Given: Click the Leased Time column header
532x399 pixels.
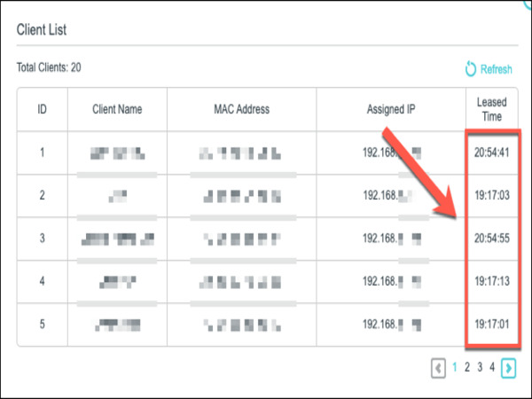Looking at the screenshot, I should coord(491,110).
